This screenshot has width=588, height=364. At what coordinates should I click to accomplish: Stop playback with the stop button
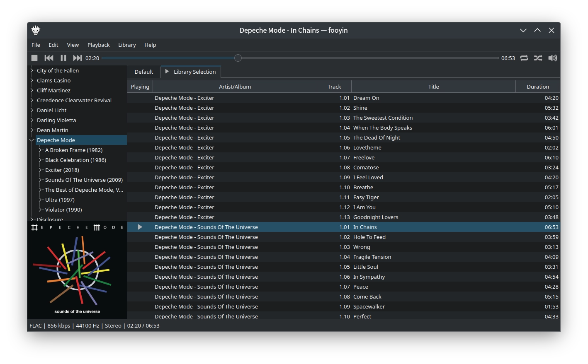34,58
